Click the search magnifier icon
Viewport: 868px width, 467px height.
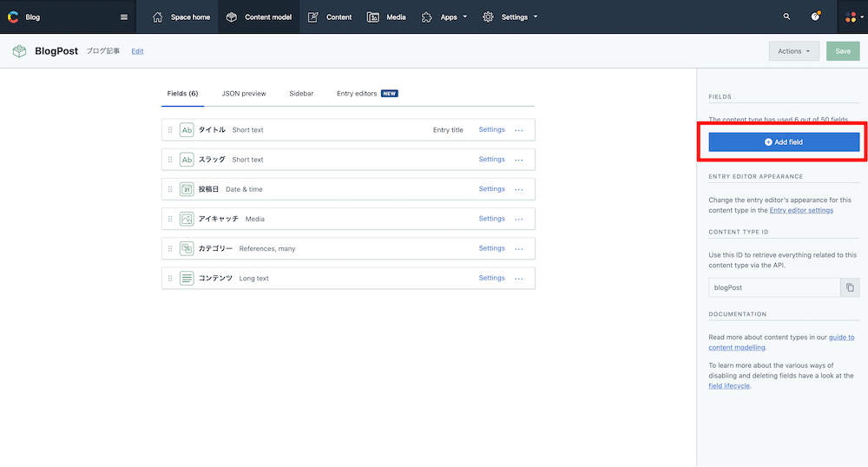(786, 16)
